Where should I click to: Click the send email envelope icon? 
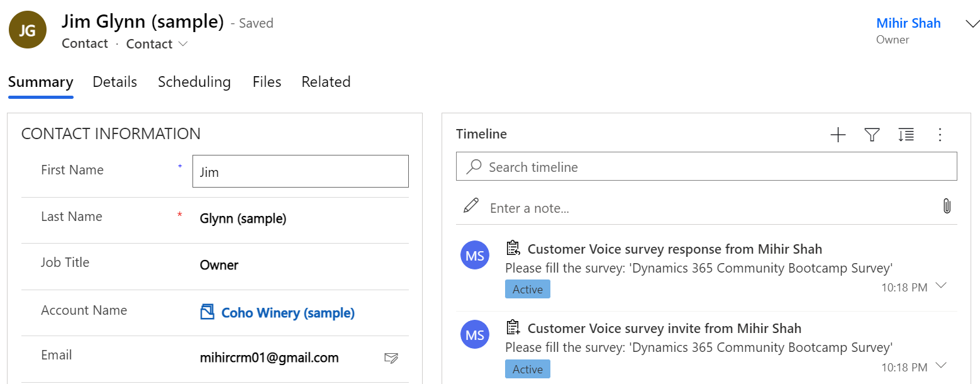coord(391,358)
